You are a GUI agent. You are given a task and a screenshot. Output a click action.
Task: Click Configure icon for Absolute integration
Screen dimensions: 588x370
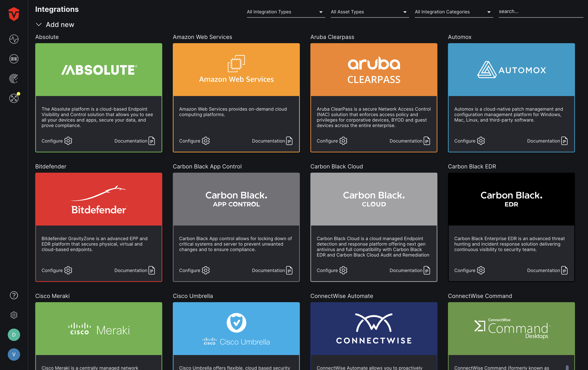pyautogui.click(x=68, y=141)
